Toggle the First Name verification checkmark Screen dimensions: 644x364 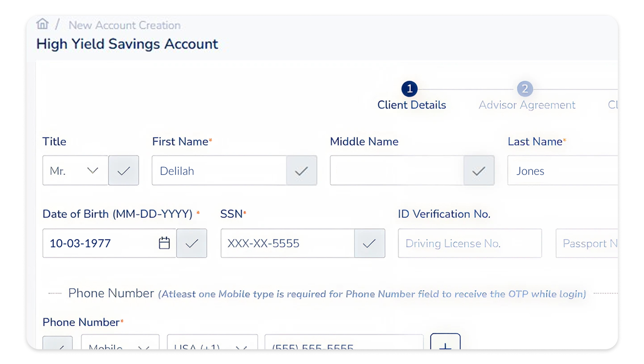(x=301, y=171)
